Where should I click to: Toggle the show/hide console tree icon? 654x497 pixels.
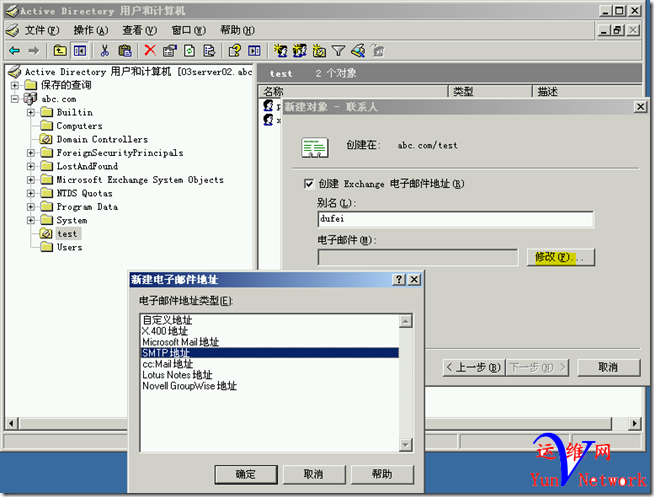tap(80, 51)
